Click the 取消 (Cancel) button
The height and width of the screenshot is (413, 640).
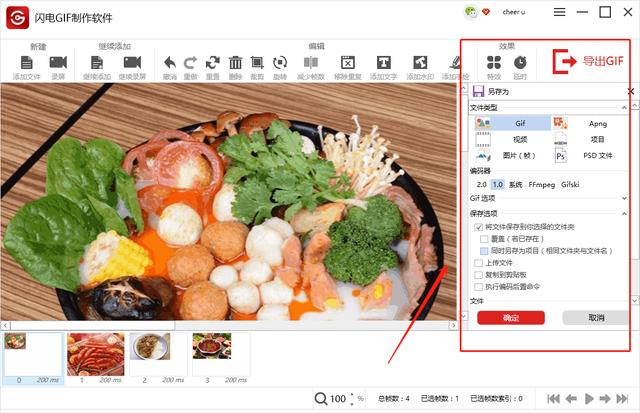pos(596,318)
